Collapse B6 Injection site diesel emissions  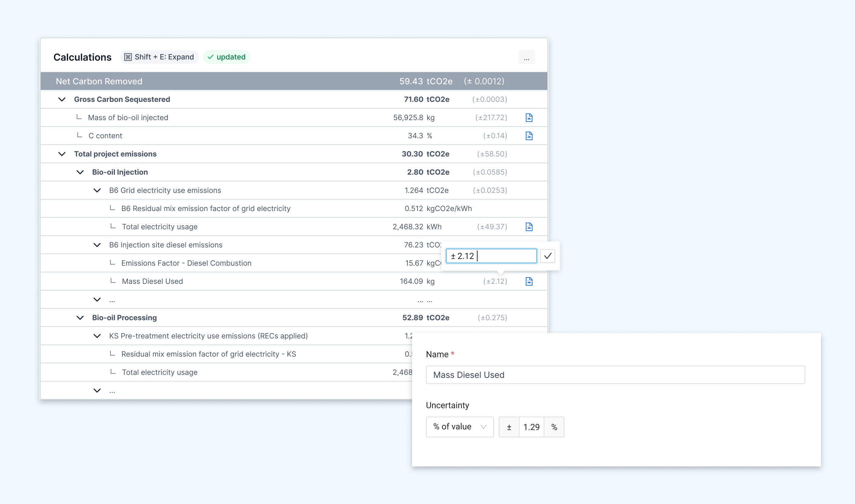point(97,245)
